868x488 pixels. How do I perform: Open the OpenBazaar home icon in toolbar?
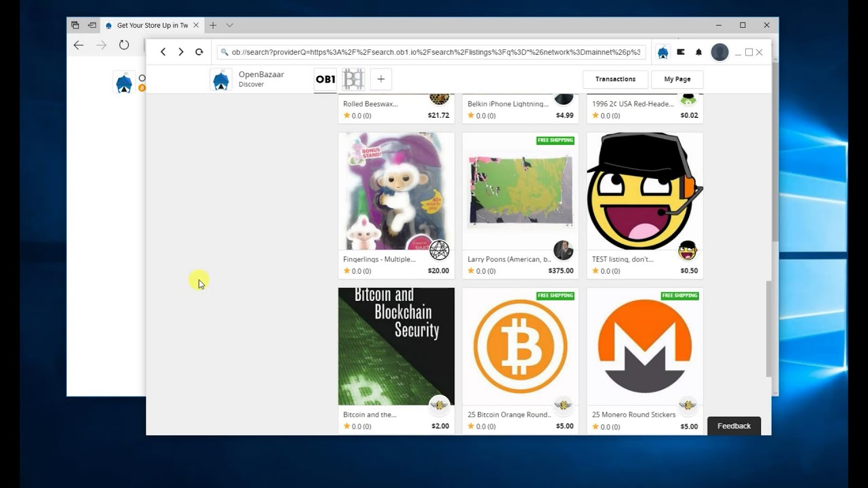[663, 52]
